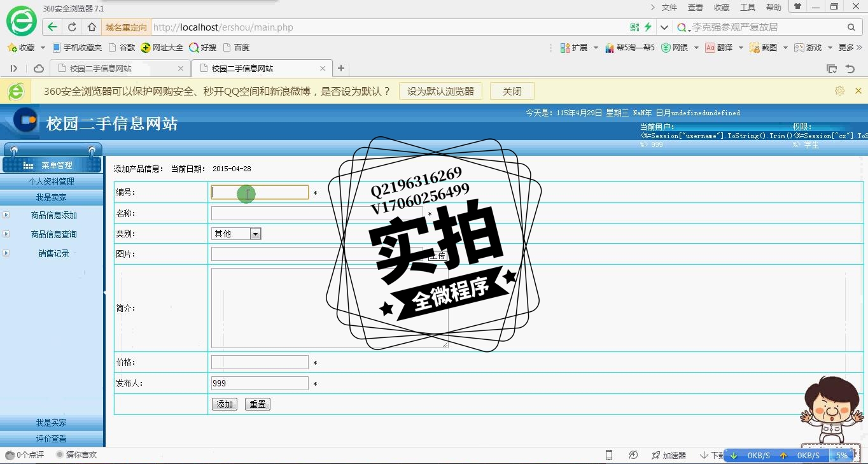
Task: Click the green lightning speed mode icon
Action: (x=648, y=27)
